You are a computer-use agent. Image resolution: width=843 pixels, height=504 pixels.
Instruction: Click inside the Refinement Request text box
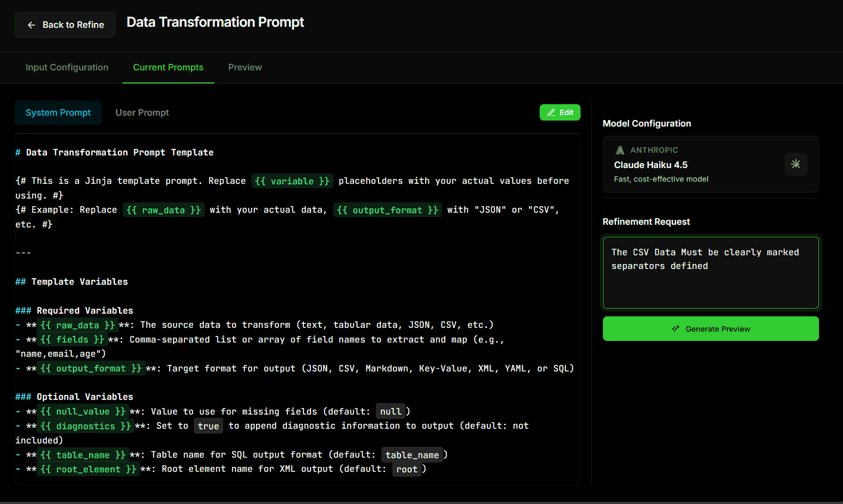coord(710,273)
